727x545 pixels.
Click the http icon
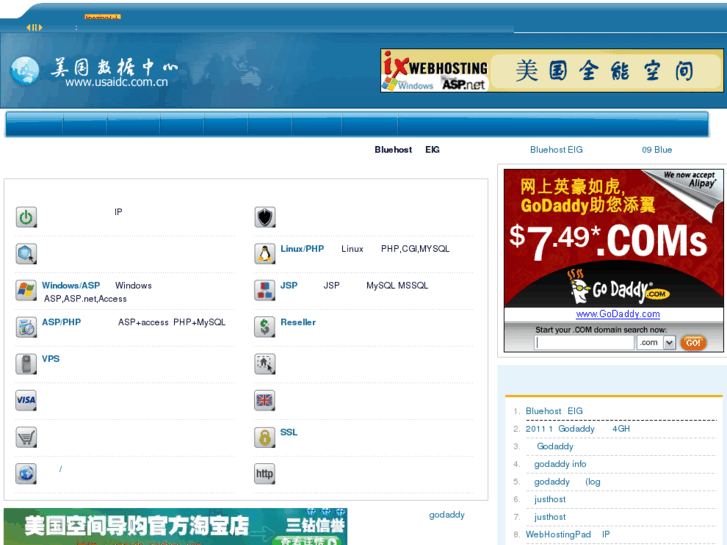(x=265, y=474)
